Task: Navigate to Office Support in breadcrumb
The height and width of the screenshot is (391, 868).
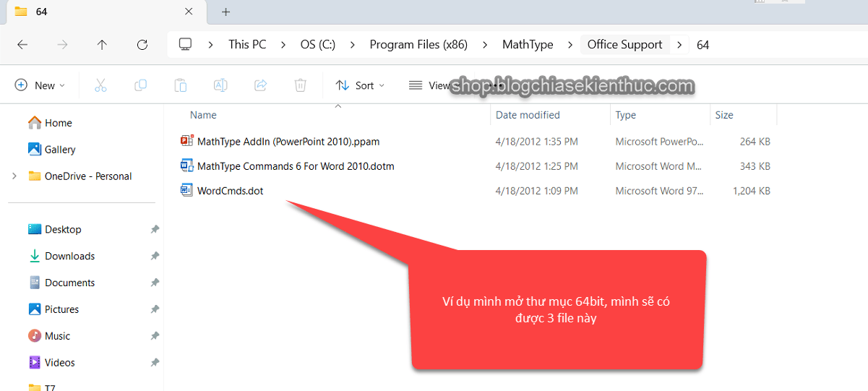Action: 624,45
